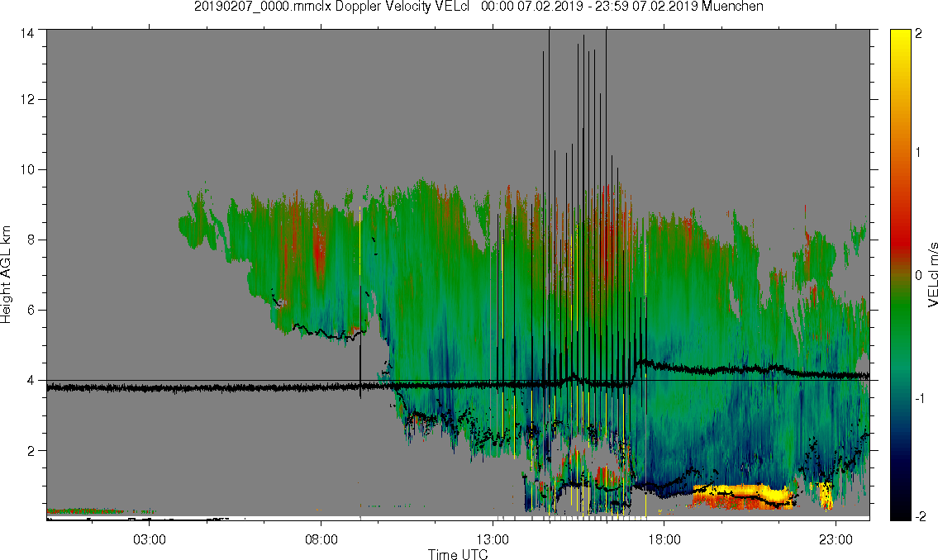Click the 4 height tick label

31,380
